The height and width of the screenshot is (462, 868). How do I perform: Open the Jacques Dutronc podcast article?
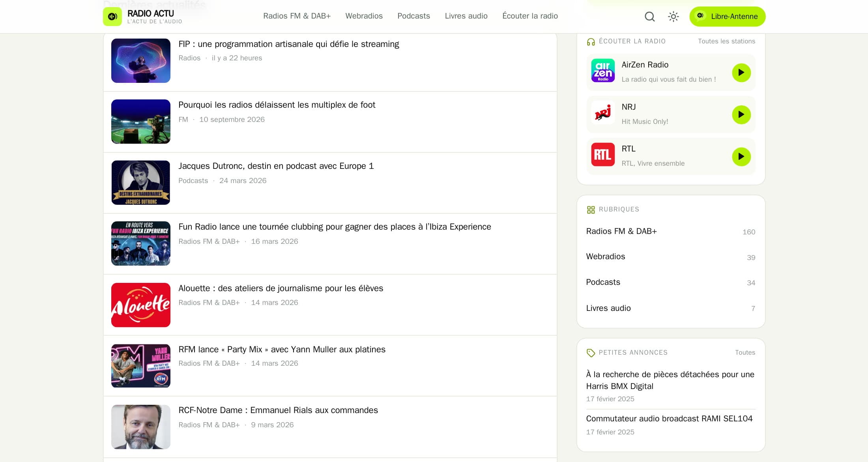coord(276,166)
